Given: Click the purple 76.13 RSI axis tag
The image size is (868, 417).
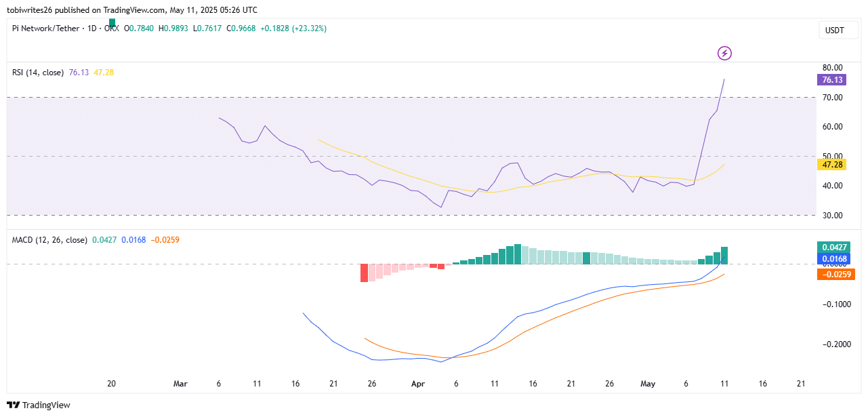Looking at the screenshot, I should click(831, 79).
